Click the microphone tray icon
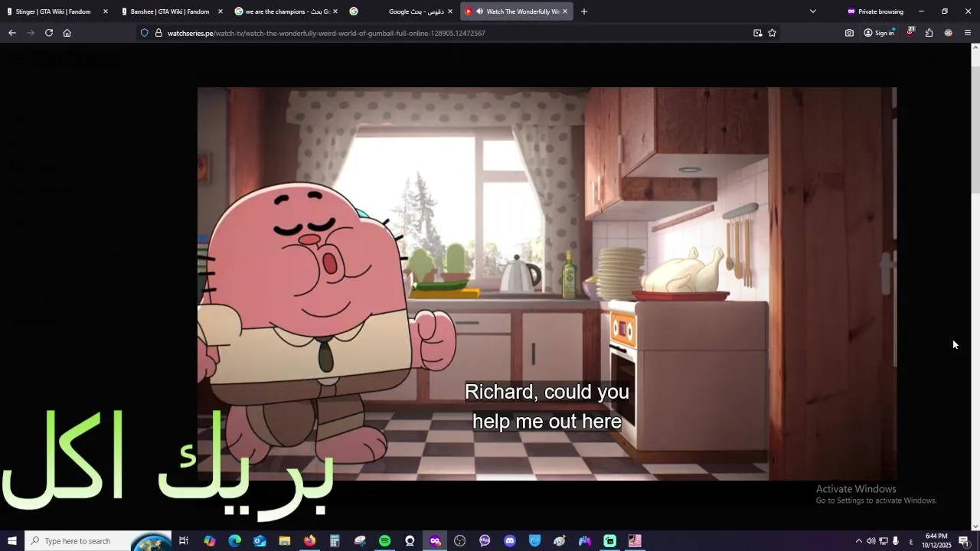The image size is (980, 551). coord(895,541)
